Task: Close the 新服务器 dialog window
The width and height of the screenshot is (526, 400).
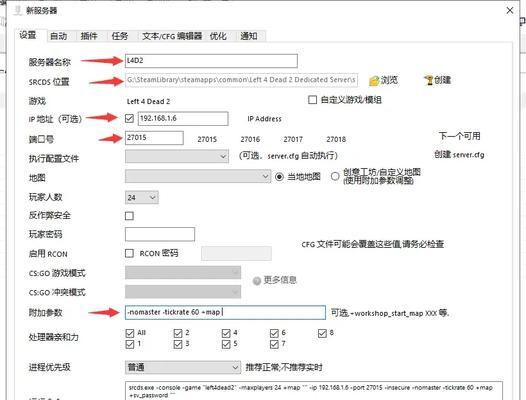Action: click(x=510, y=10)
